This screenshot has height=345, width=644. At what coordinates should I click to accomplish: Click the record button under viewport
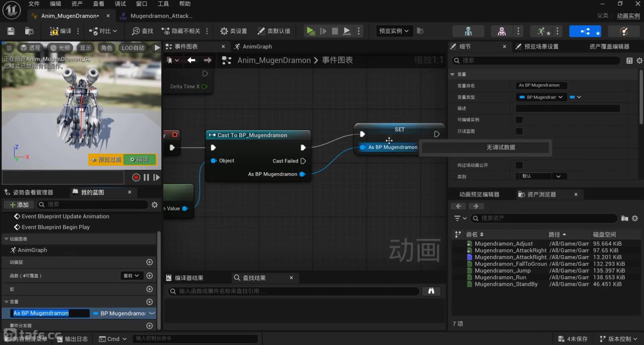[136, 178]
